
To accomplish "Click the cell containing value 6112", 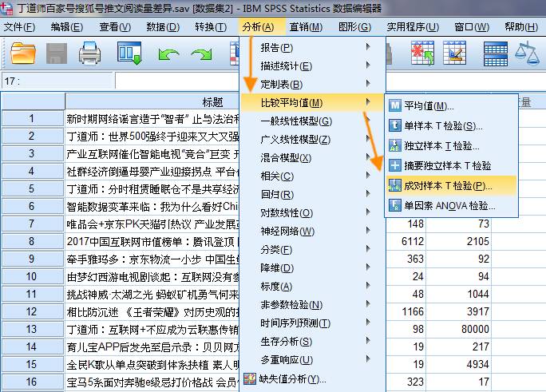I will [x=406, y=241].
